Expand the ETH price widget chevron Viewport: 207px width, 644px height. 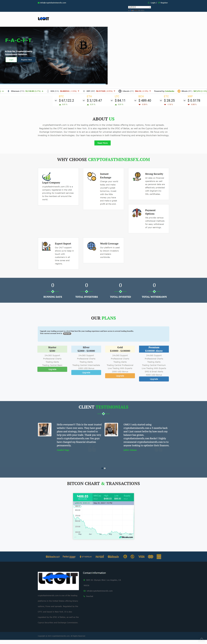click(x=84, y=101)
